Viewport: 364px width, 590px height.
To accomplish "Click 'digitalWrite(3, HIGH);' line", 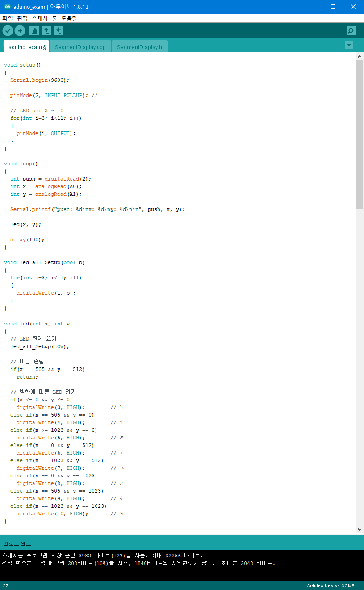I will tap(50, 407).
